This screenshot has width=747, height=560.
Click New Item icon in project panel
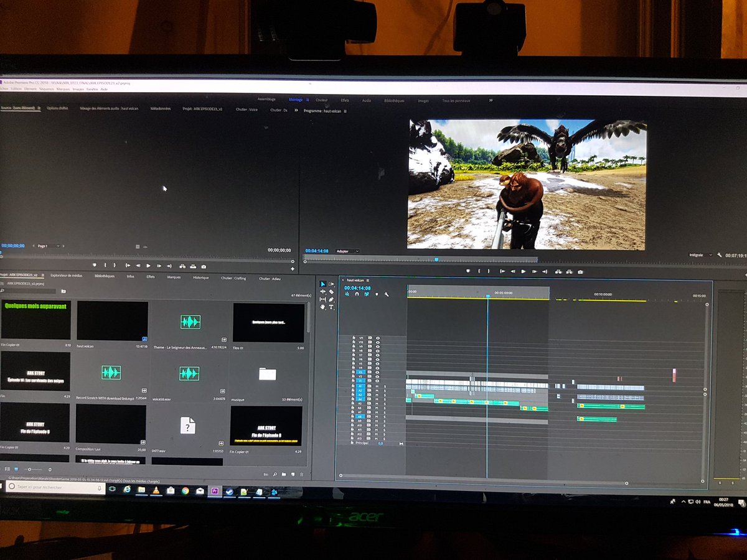(x=293, y=474)
